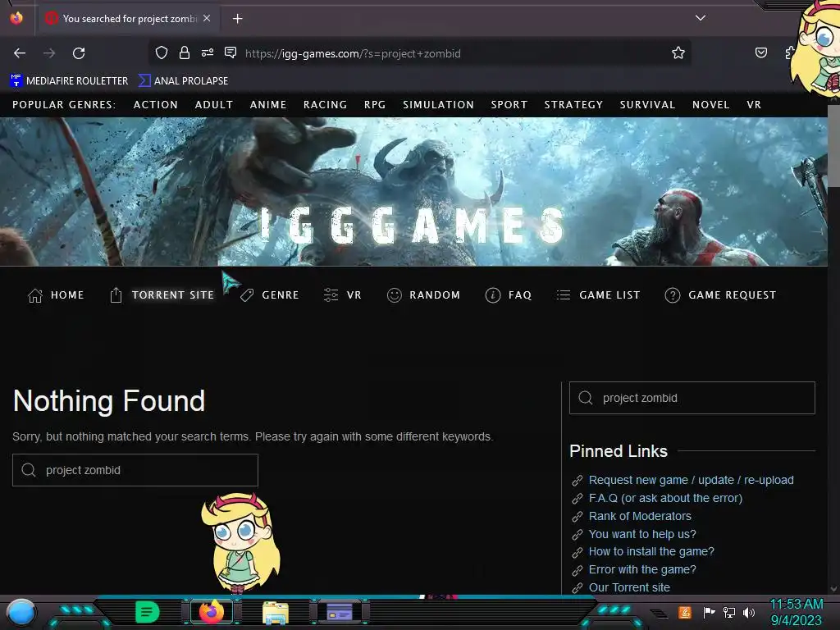Image resolution: width=840 pixels, height=630 pixels.
Task: Open the second bookmark in the bookmarks toolbar
Action: [x=184, y=81]
